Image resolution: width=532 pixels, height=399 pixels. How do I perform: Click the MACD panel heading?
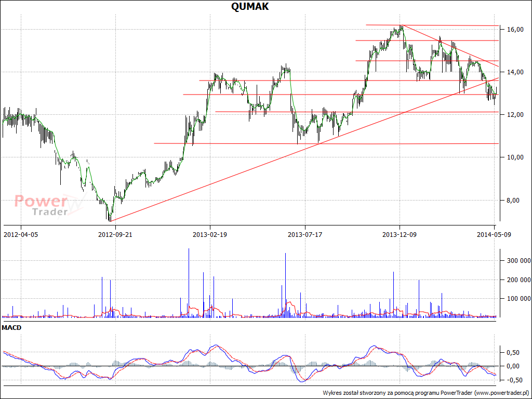coord(11,328)
